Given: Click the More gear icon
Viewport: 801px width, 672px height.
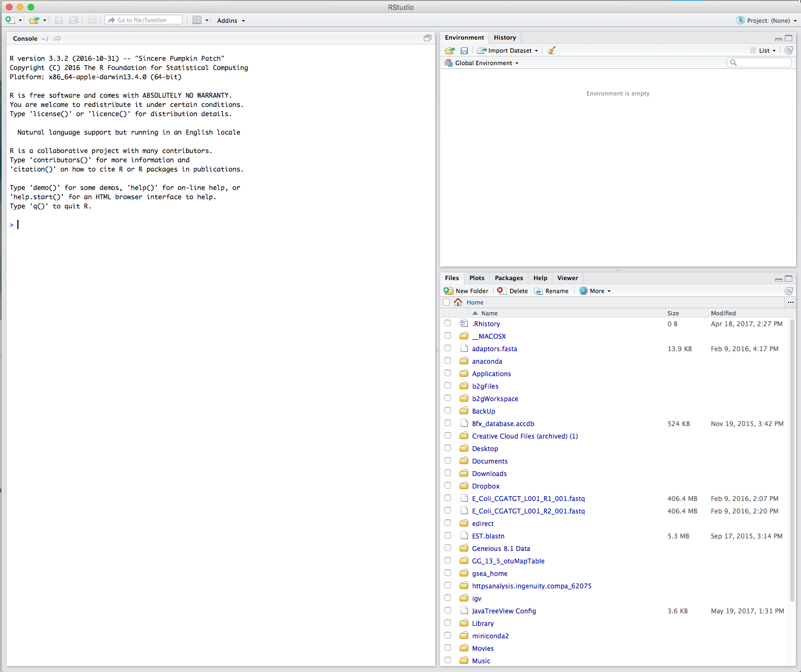Looking at the screenshot, I should (583, 291).
